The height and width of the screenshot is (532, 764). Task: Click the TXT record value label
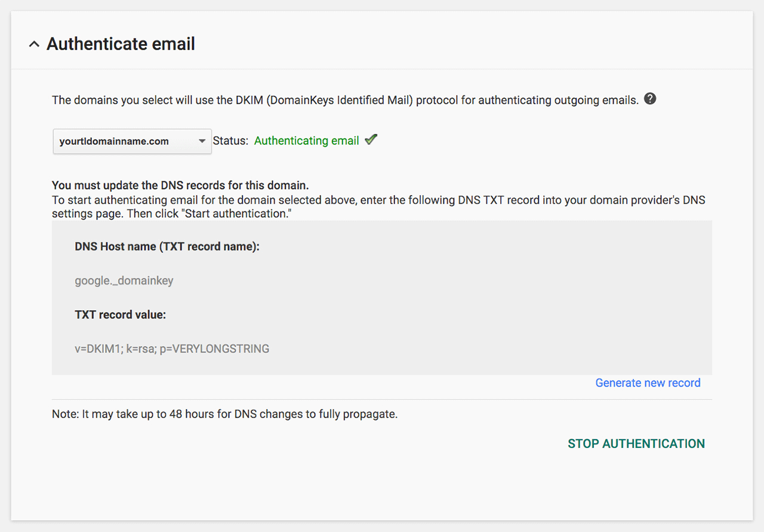point(120,314)
